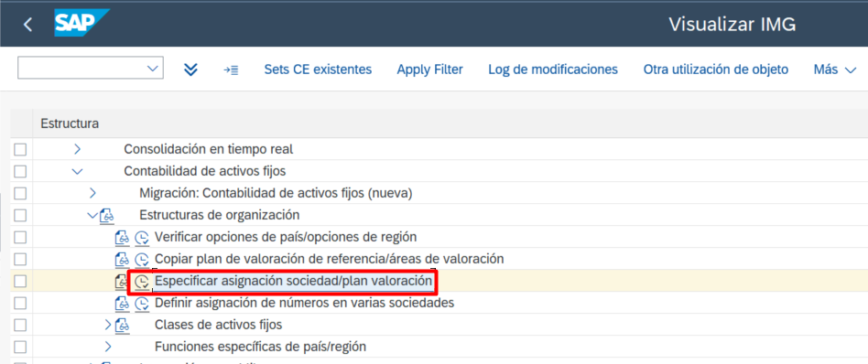
Task: Click Sets CE existentes button
Action: point(318,70)
